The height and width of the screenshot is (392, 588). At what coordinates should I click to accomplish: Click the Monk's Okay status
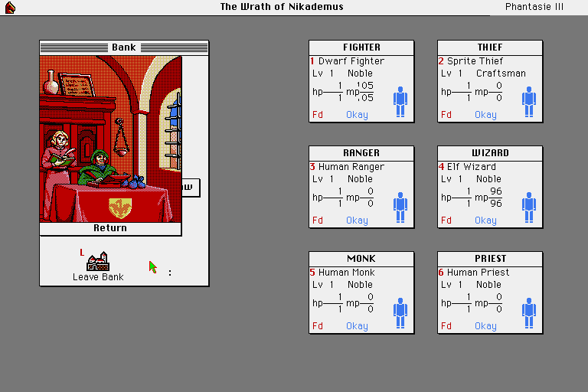pyautogui.click(x=357, y=326)
